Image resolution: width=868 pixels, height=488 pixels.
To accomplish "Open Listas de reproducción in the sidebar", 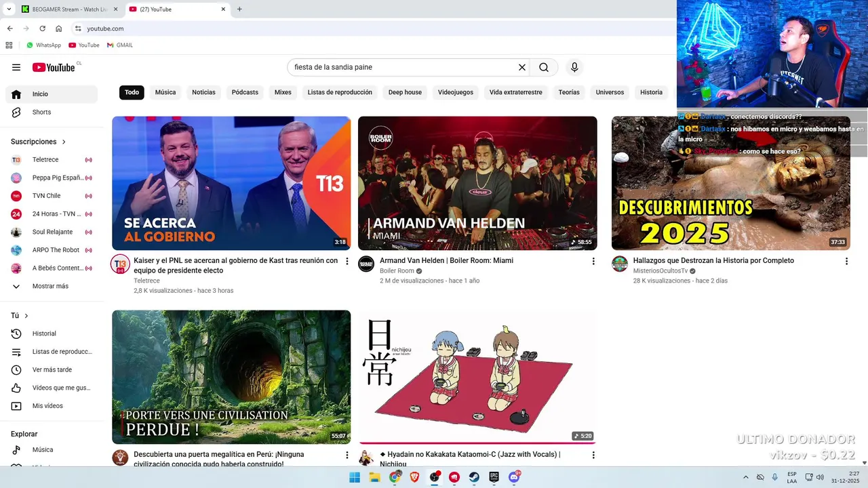I will [x=52, y=352].
